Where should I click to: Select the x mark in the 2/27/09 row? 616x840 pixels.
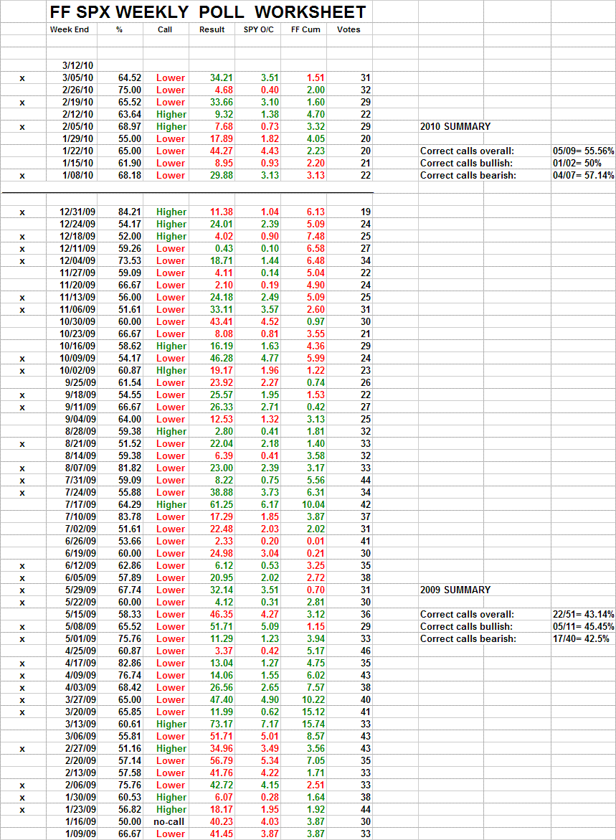point(22,749)
